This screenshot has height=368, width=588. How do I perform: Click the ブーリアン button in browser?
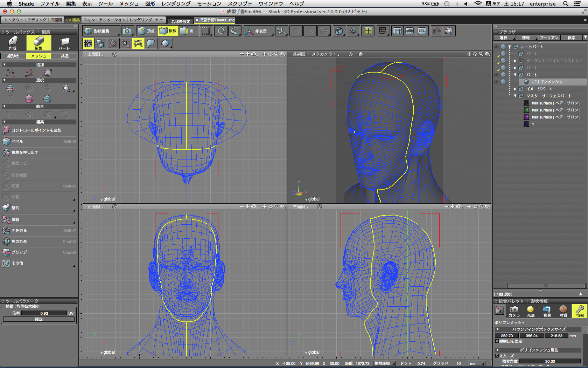pos(549,38)
